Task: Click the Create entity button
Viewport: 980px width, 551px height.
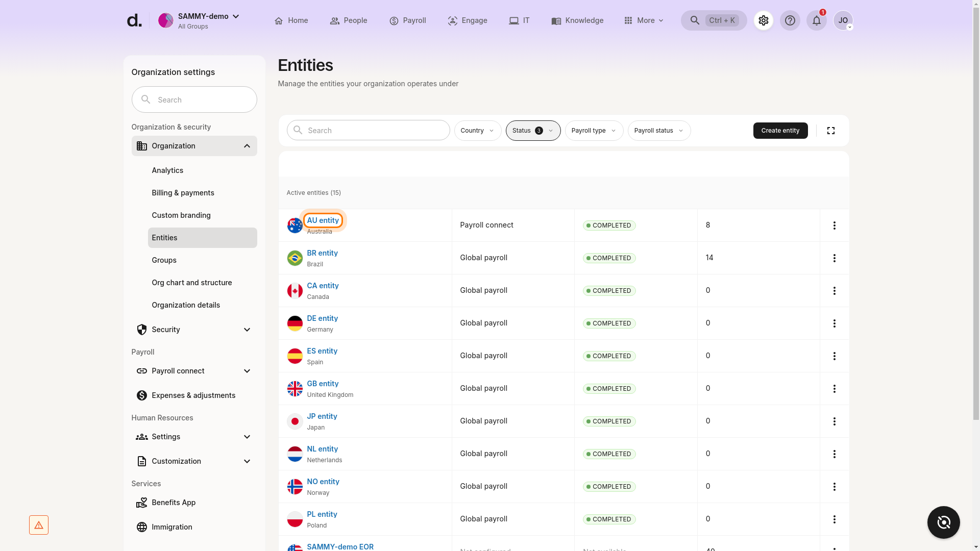Action: (780, 131)
